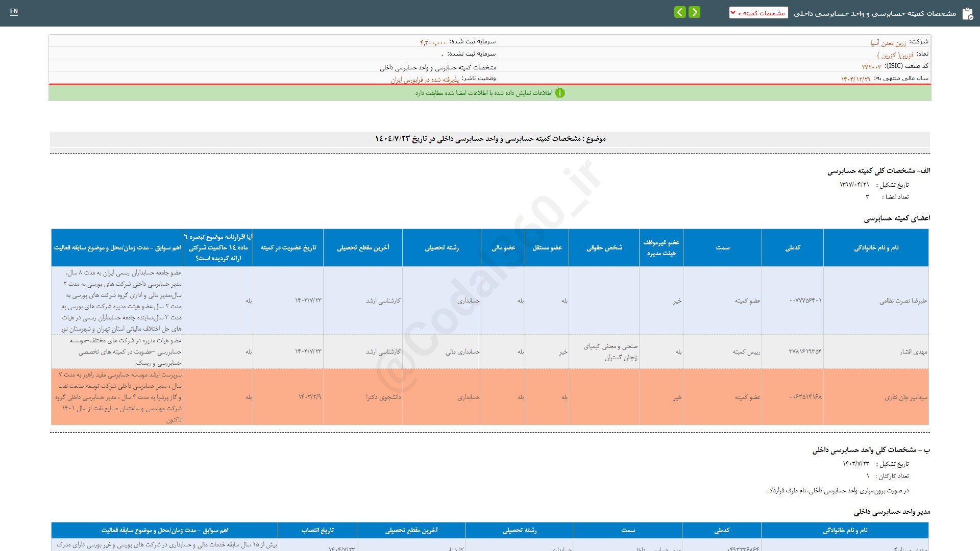This screenshot has height=551, width=980.
Task: Click the subject title bar موضوع
Action: coord(490,139)
